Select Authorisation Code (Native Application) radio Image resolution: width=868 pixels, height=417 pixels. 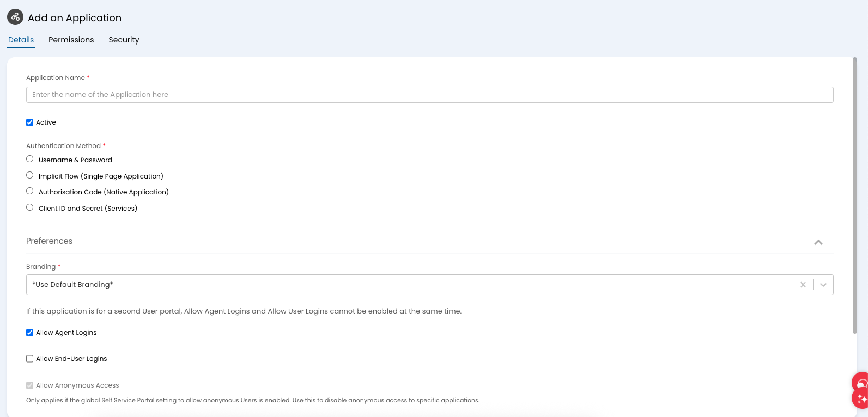click(x=30, y=191)
